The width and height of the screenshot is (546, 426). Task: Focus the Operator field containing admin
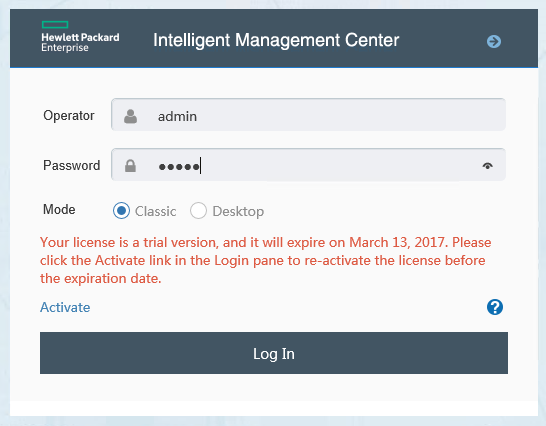coord(308,115)
